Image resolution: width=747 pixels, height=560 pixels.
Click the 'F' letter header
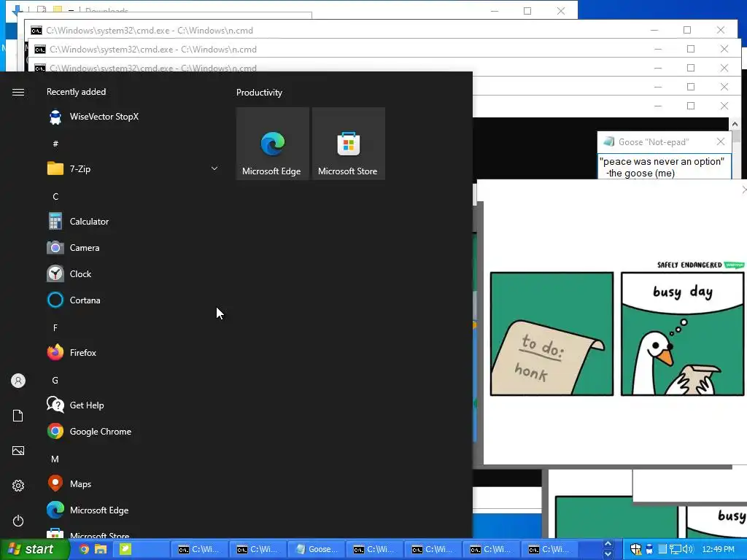(55, 327)
